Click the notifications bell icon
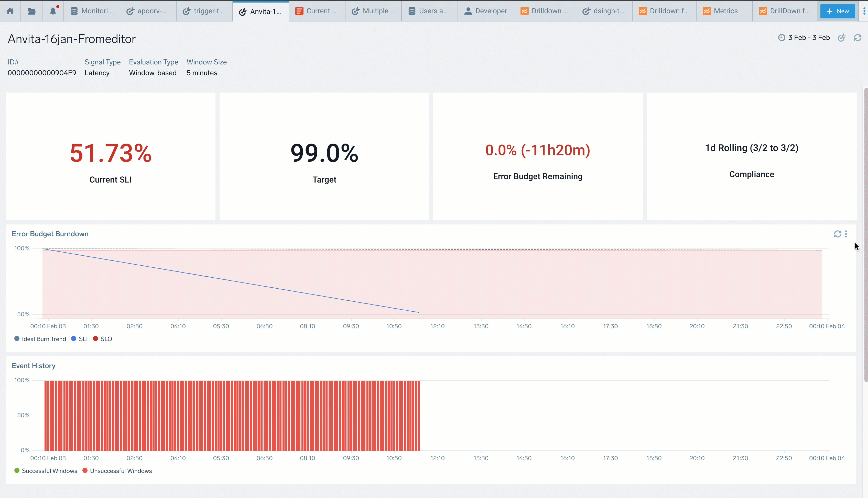868x498 pixels. pyautogui.click(x=53, y=11)
